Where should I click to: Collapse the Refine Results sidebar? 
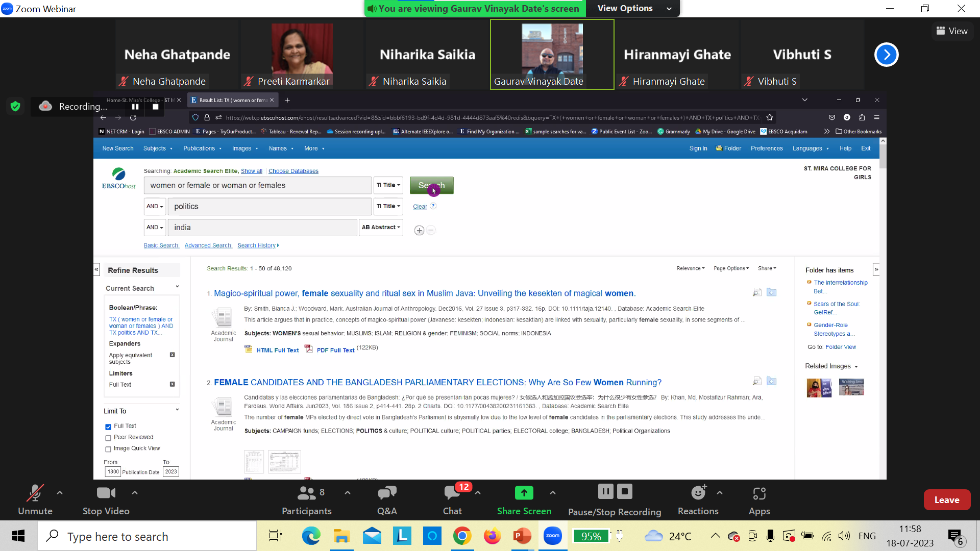click(96, 269)
